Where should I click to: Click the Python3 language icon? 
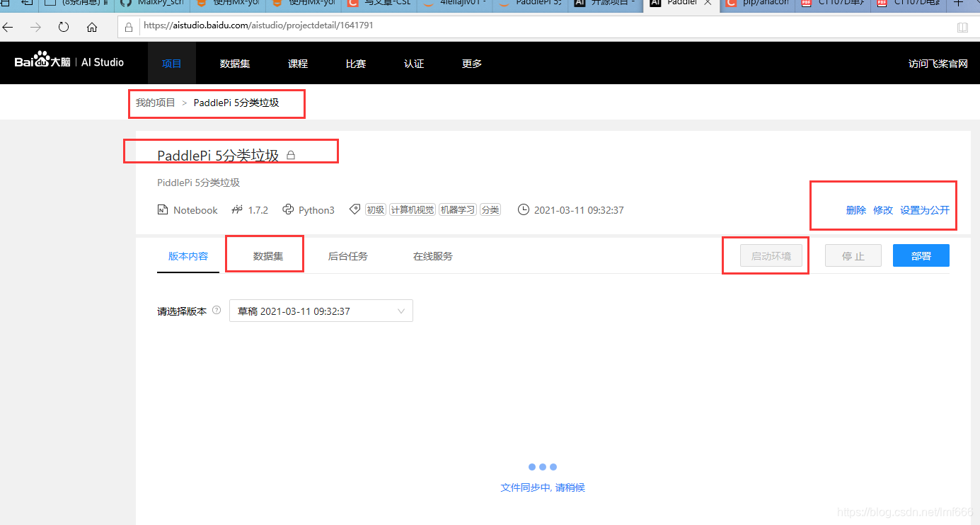[288, 210]
